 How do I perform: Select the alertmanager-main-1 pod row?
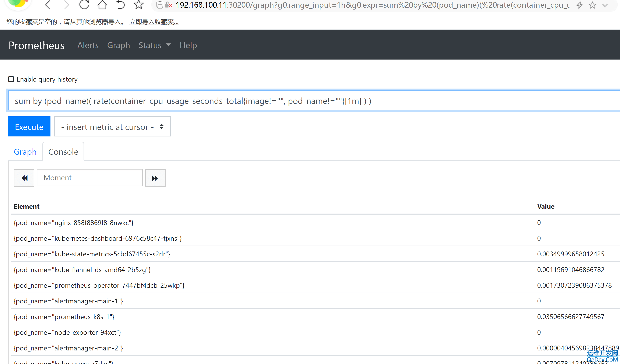pos(316,301)
